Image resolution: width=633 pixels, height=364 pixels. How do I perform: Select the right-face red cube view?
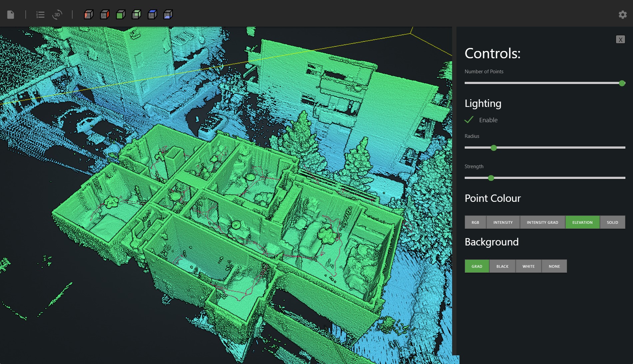pyautogui.click(x=105, y=15)
